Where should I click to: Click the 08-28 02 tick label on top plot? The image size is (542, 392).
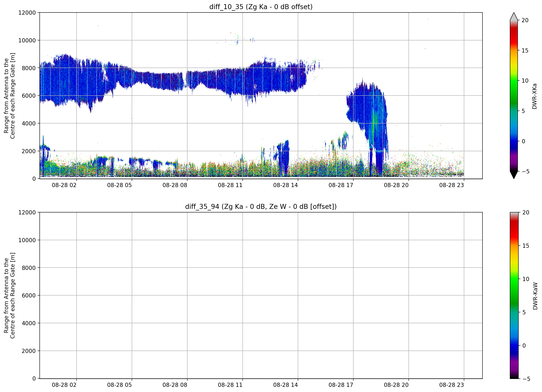64,185
